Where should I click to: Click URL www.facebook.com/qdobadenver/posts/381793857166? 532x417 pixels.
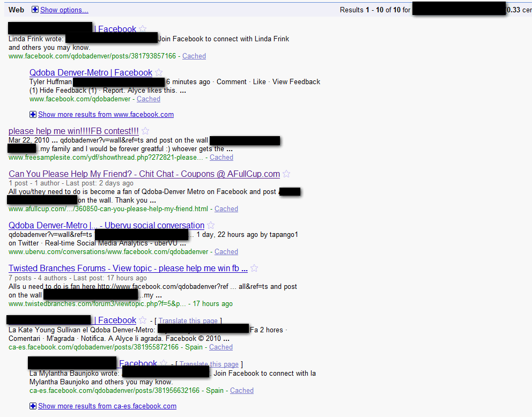click(x=92, y=56)
